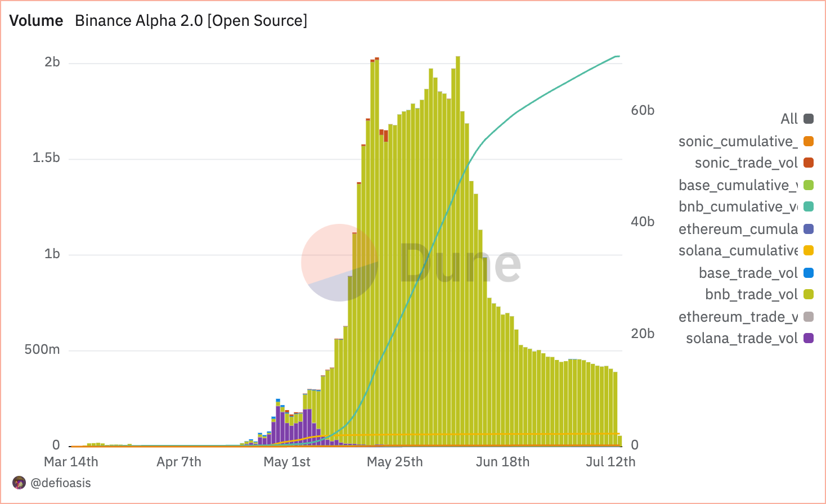Click the Binance Alpha 2.0 [Open Source] title
The width and height of the screenshot is (826, 504).
(x=191, y=21)
